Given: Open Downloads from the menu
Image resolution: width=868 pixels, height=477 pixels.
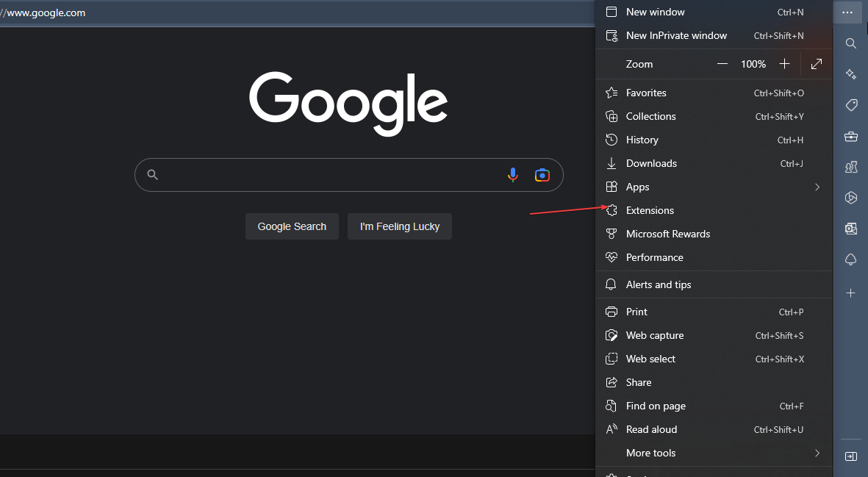Looking at the screenshot, I should click(x=714, y=163).
